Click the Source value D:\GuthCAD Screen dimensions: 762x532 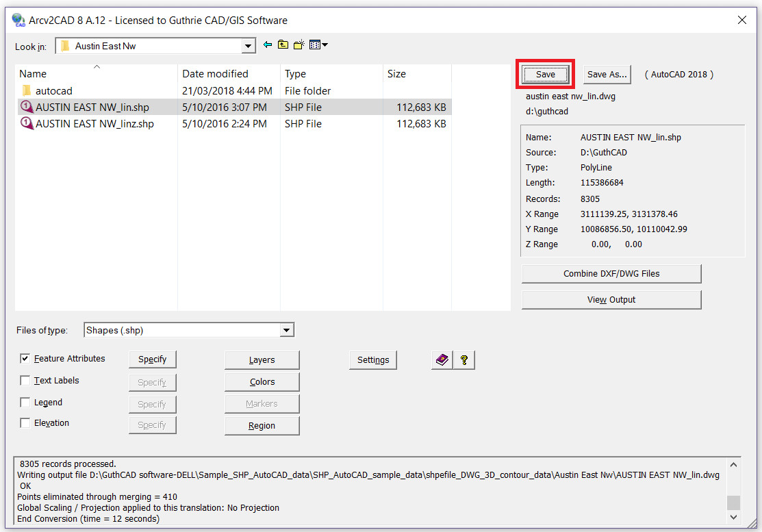pyautogui.click(x=604, y=152)
